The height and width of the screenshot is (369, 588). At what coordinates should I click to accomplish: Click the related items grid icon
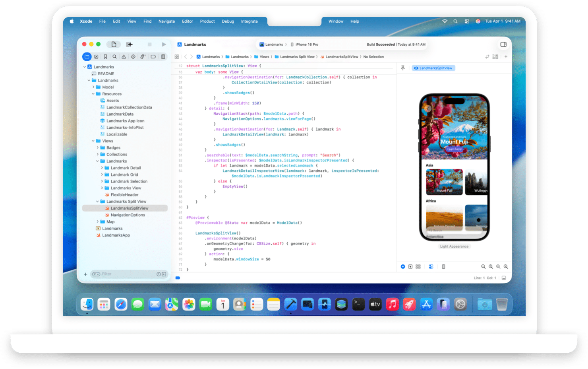click(177, 57)
